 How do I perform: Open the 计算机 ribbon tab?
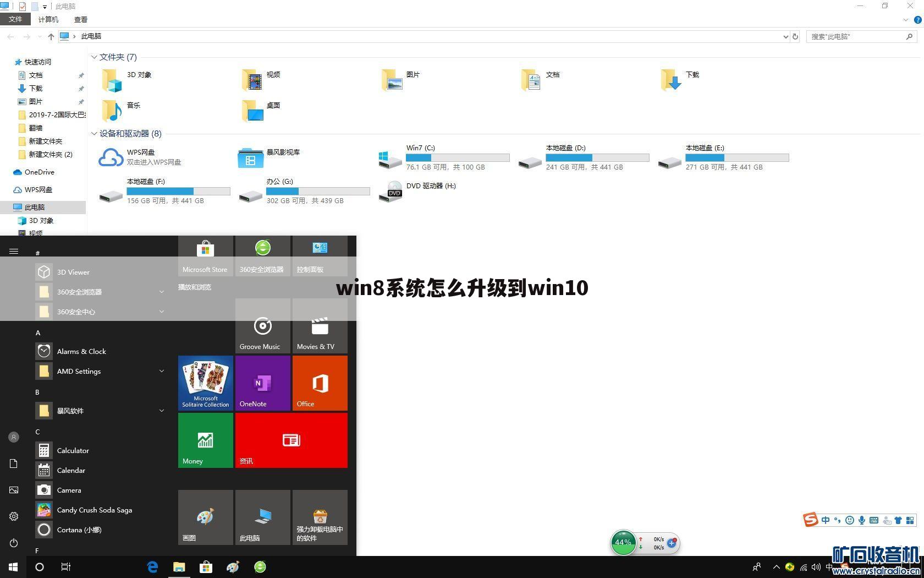tap(47, 19)
